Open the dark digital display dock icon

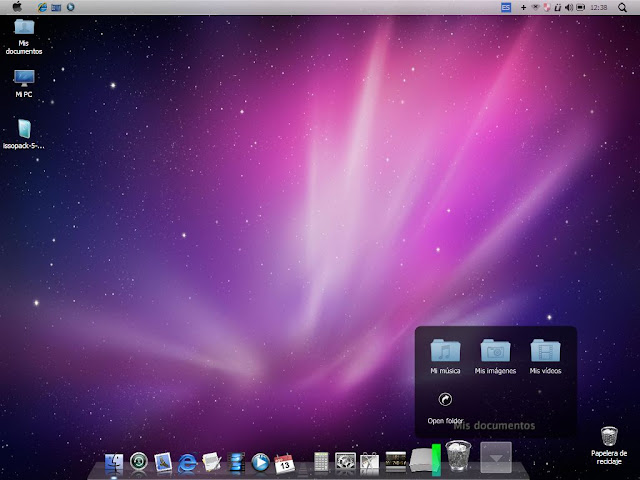pyautogui.click(x=396, y=461)
